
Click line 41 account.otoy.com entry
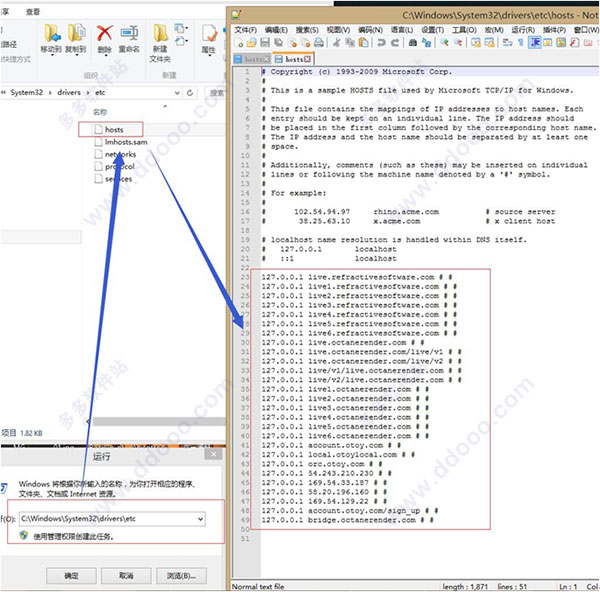click(x=331, y=445)
